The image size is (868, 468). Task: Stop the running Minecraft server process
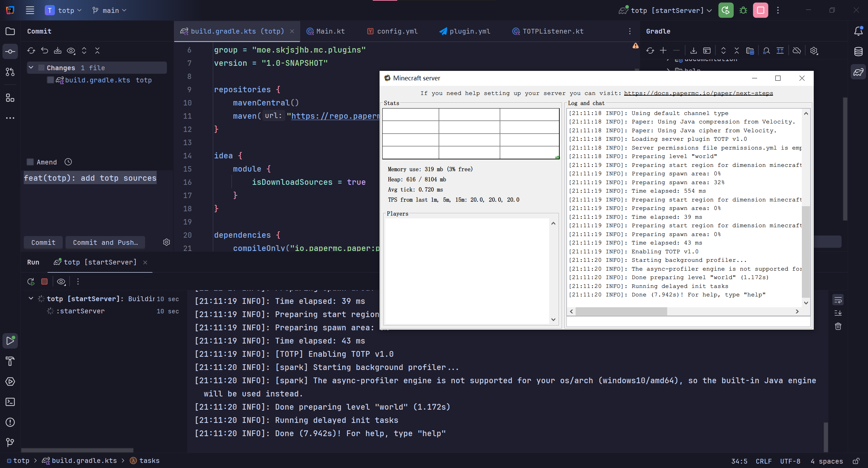click(44, 281)
